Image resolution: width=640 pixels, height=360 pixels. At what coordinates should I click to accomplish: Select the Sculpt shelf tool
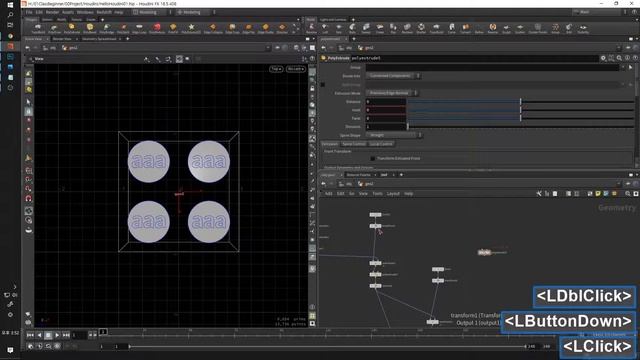[506, 28]
